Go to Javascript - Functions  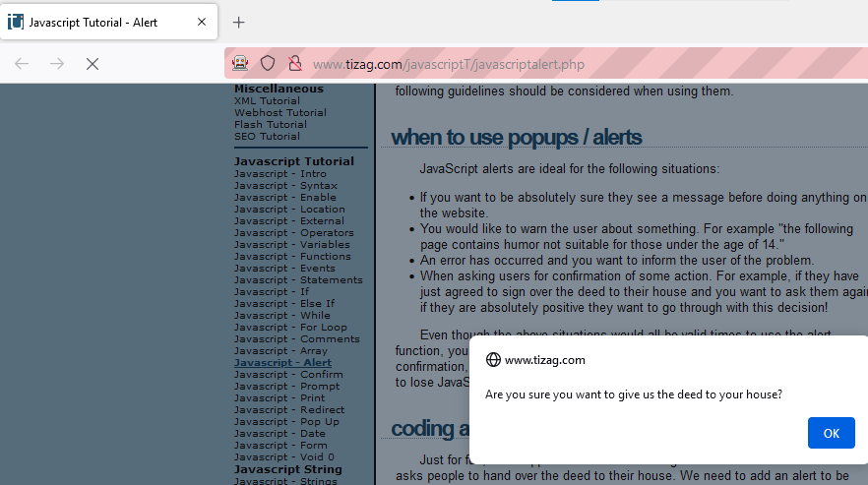[293, 257]
